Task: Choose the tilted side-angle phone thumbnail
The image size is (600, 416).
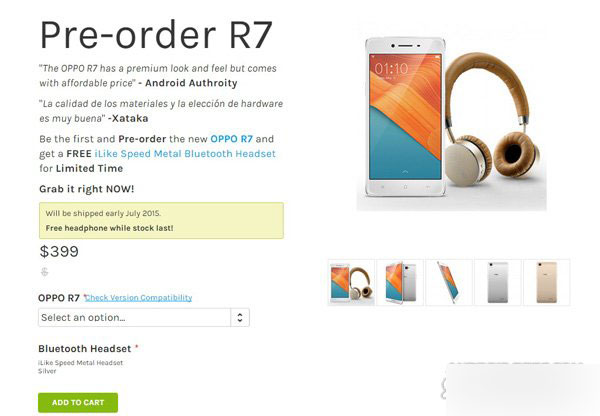Action: coord(449,282)
